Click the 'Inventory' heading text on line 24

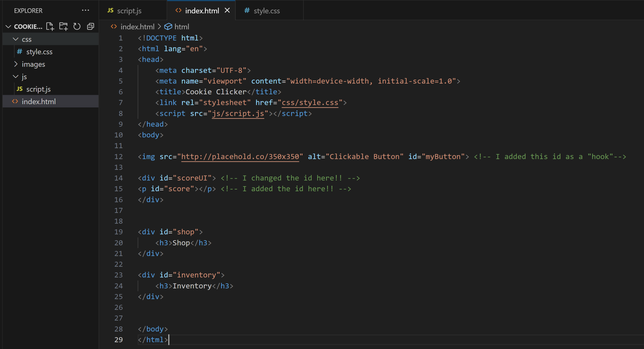coord(192,286)
